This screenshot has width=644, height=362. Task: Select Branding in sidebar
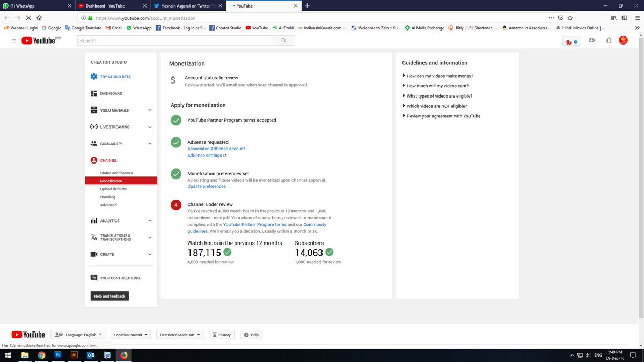pyautogui.click(x=107, y=197)
